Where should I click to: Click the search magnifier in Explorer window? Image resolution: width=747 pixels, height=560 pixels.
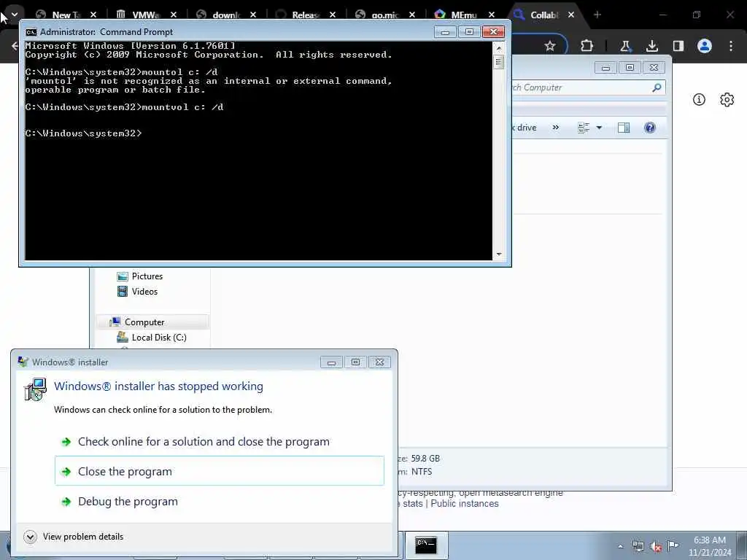coord(657,87)
